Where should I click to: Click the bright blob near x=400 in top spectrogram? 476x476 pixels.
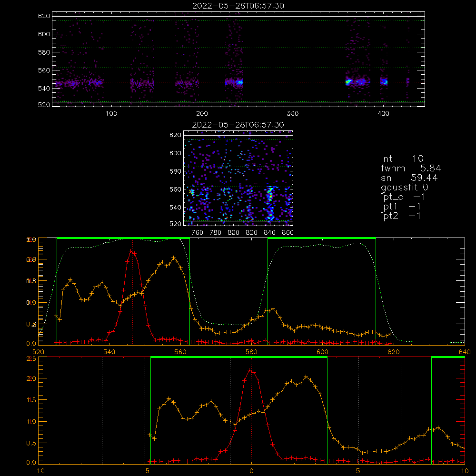[384, 82]
